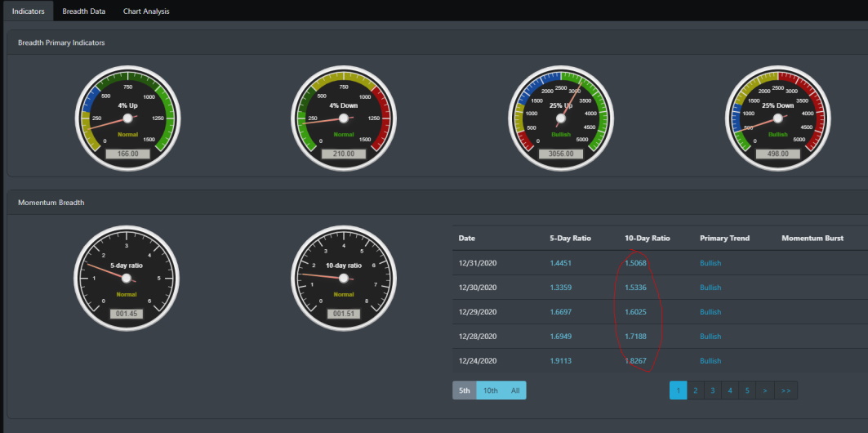This screenshot has height=433, width=868.
Task: Click the 166.00 readout on 4% Up gauge
Action: [128, 154]
